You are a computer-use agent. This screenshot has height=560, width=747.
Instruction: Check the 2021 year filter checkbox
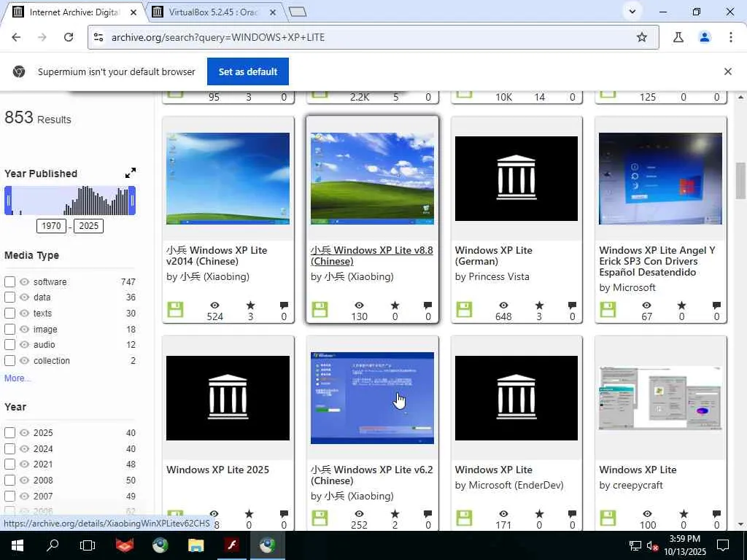[9, 464]
